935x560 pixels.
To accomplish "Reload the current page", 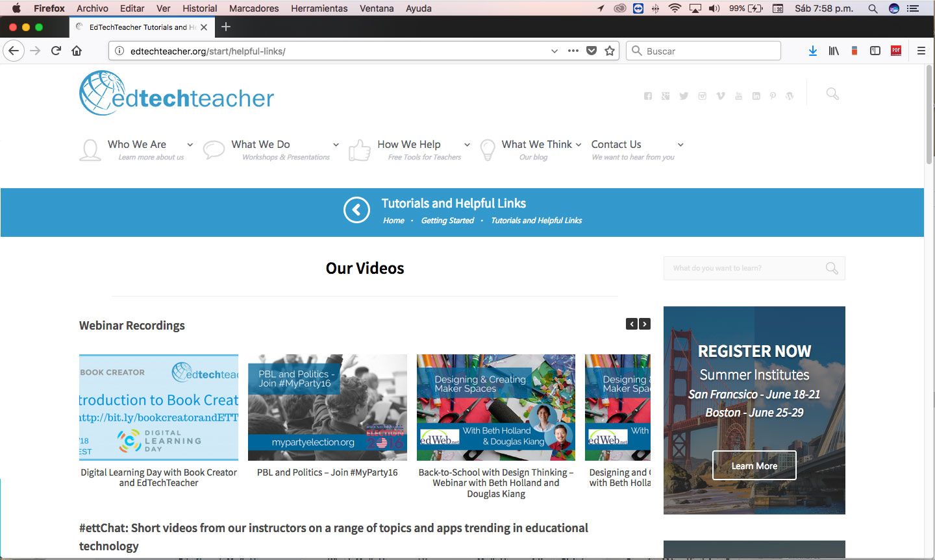I will click(x=56, y=51).
